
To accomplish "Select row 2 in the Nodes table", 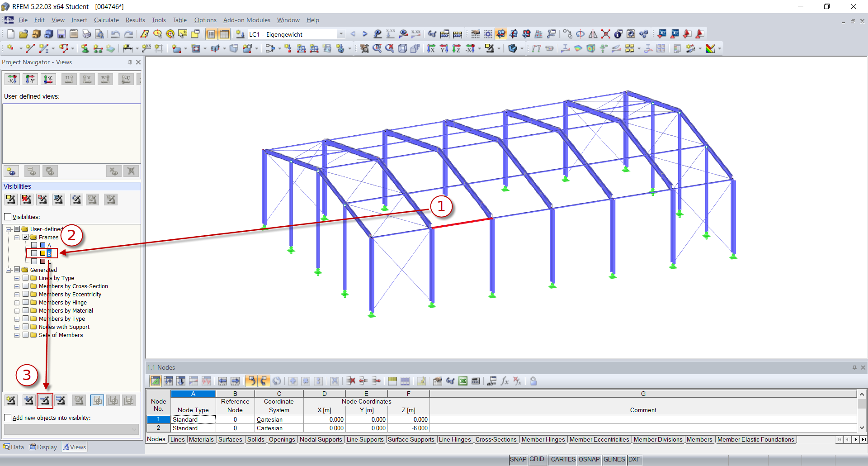I will (x=158, y=428).
